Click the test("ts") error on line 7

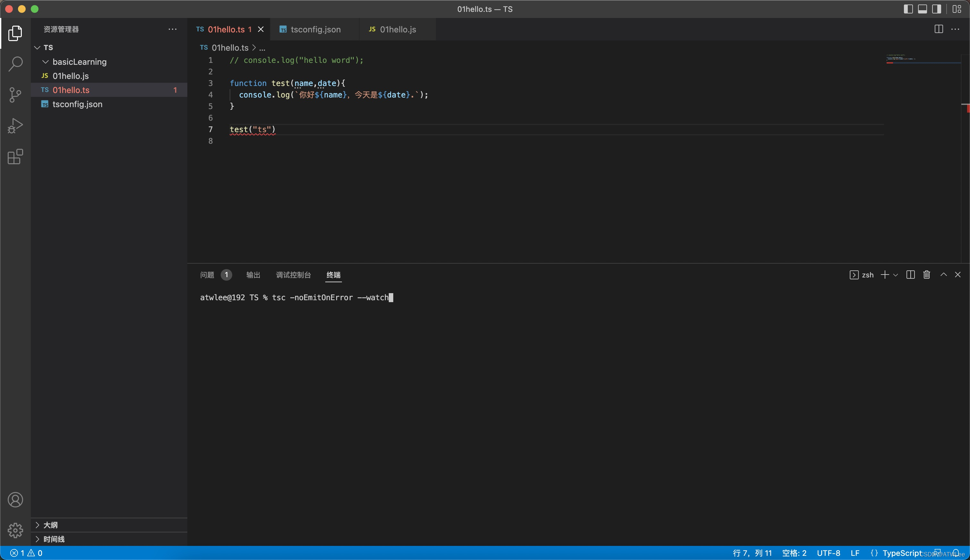tap(252, 130)
